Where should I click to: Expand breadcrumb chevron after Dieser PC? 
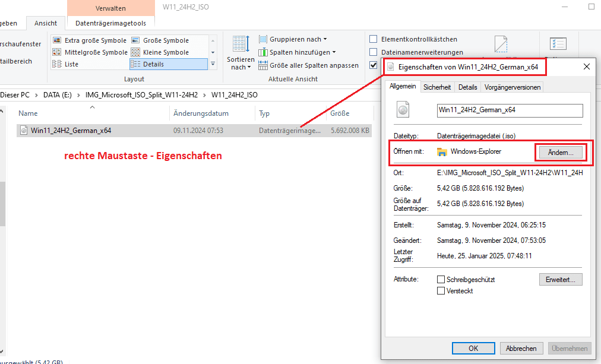36,95
